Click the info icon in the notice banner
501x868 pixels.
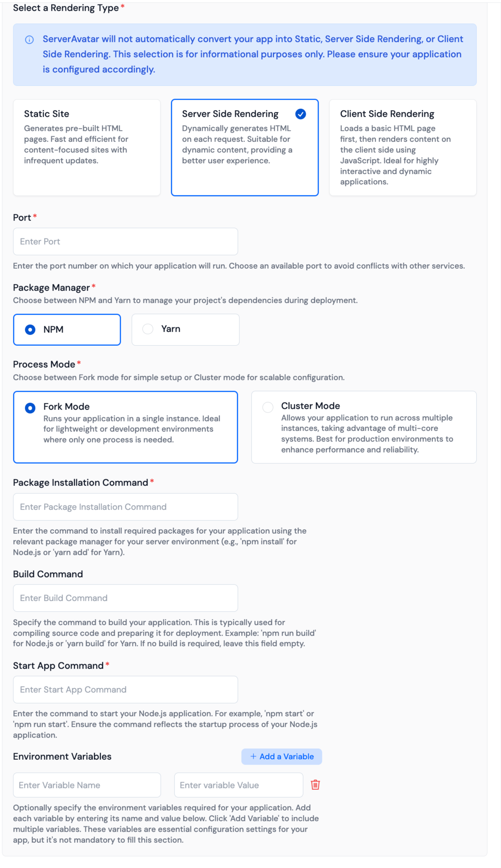[x=30, y=40]
